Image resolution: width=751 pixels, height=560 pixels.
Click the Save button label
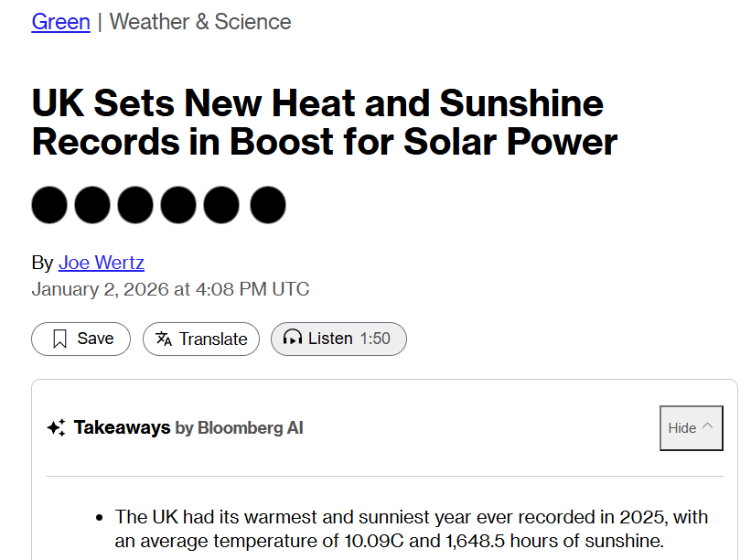click(x=95, y=339)
